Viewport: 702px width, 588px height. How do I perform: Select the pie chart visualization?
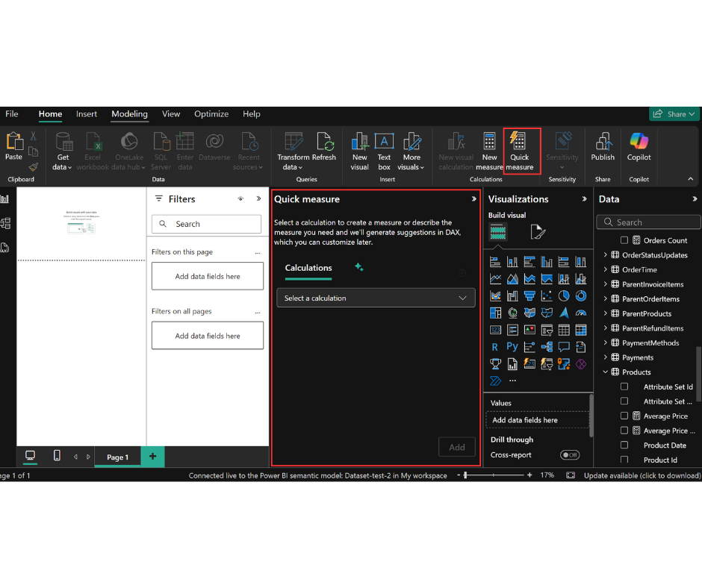pos(564,295)
